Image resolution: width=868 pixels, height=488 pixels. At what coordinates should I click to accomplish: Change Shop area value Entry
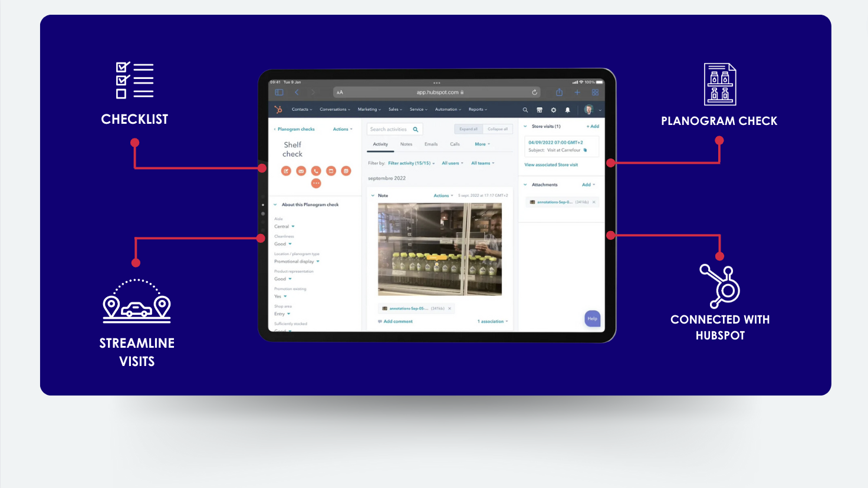pos(282,314)
